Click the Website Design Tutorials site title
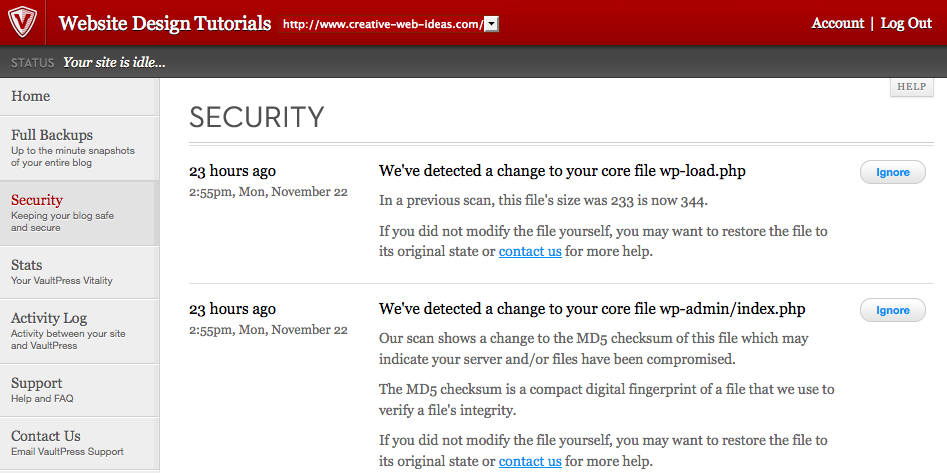This screenshot has height=473, width=947. tap(165, 23)
